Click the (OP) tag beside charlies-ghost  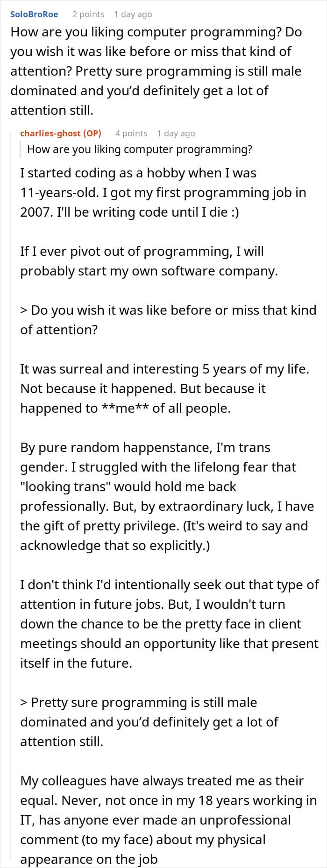pyautogui.click(x=92, y=133)
